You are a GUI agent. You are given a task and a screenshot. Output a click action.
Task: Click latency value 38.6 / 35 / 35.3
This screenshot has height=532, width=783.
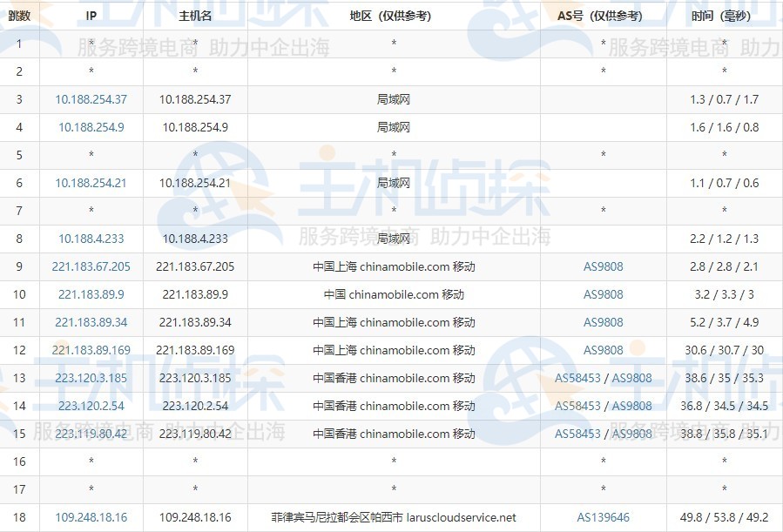(724, 378)
